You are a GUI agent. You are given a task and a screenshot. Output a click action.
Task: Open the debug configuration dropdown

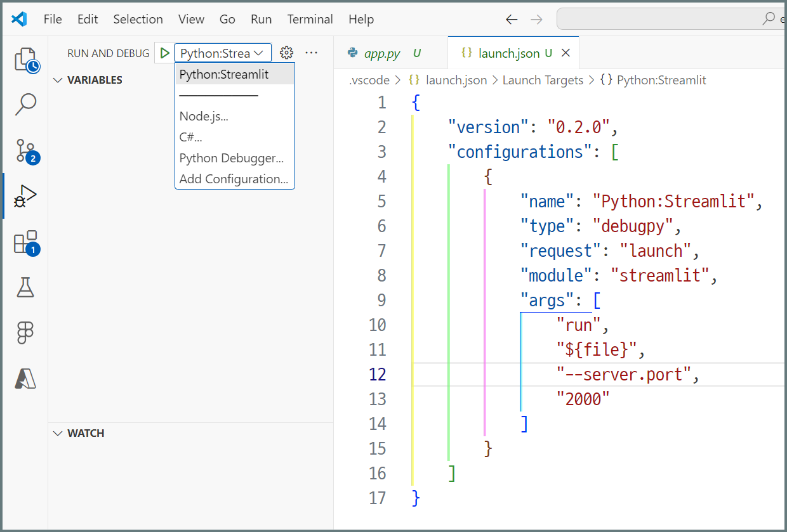[x=222, y=53]
